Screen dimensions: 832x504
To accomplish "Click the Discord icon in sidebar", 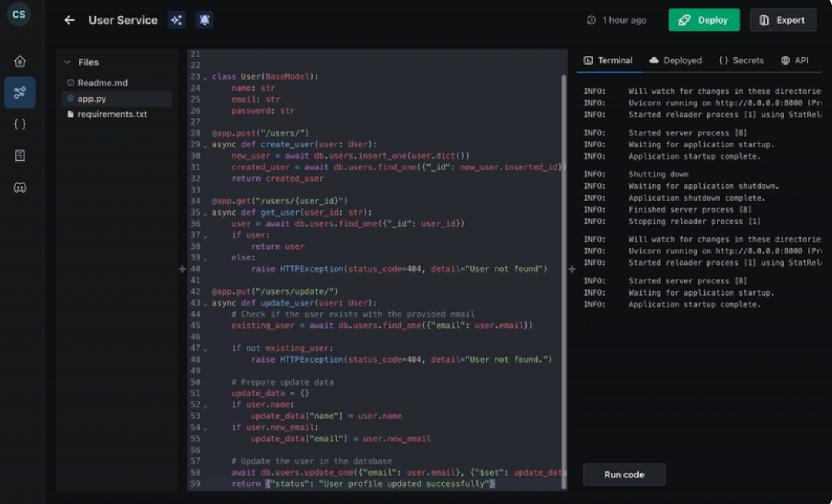I will 20,187.
